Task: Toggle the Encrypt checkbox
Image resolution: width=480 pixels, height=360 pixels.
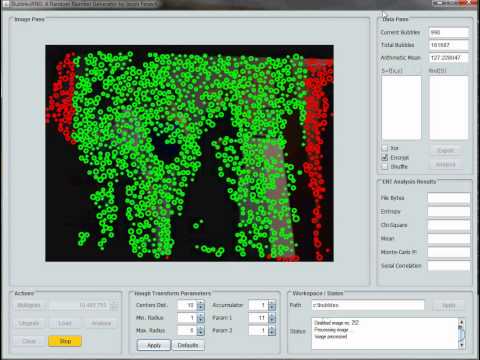Action: [x=385, y=157]
